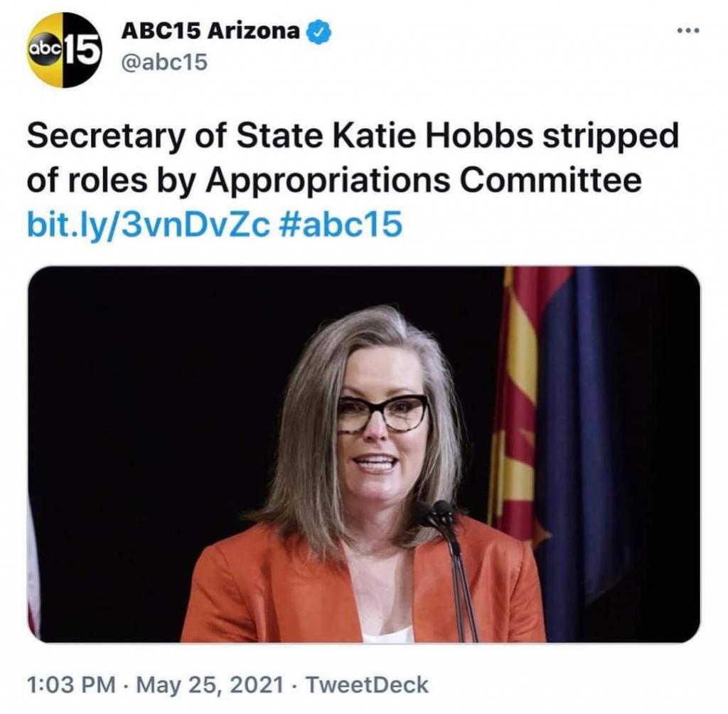The width and height of the screenshot is (728, 714).
Task: Follow the bit.ly/3vnDvZc link
Action: point(148,224)
